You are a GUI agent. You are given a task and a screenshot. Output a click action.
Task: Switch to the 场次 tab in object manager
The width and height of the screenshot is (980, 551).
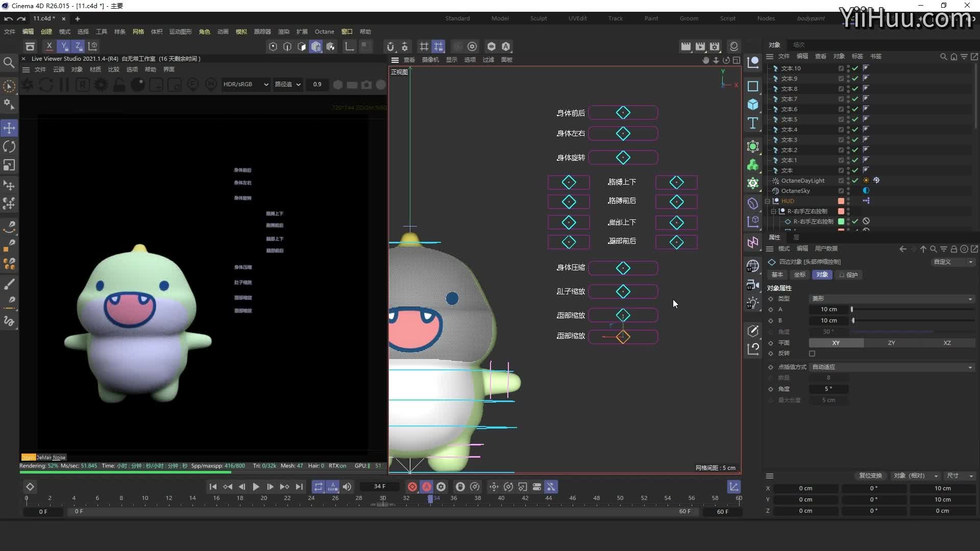[x=799, y=45]
